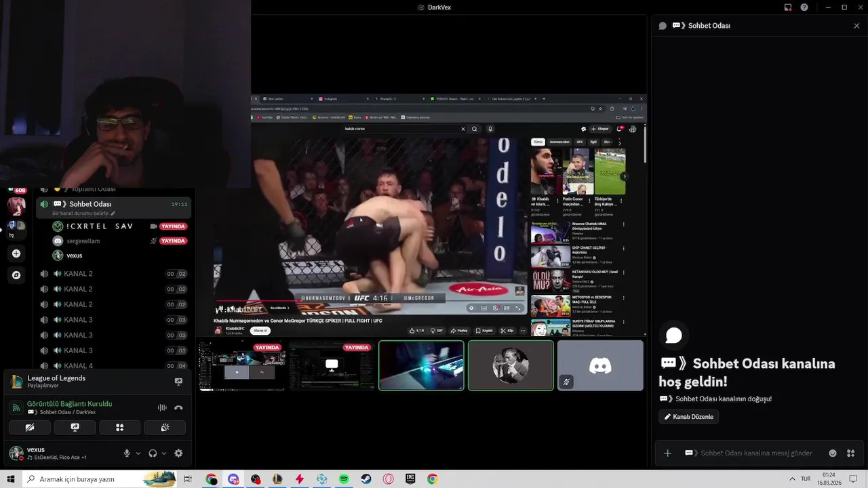Image resolution: width=868 pixels, height=488 pixels.
Task: Select the muted Discord-logo participant tile
Action: 600,365
